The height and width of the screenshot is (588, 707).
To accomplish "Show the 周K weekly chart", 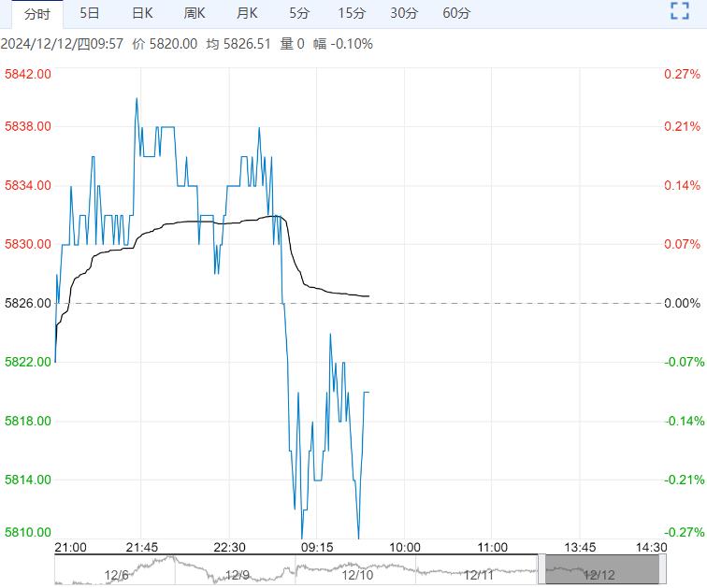I will [195, 13].
